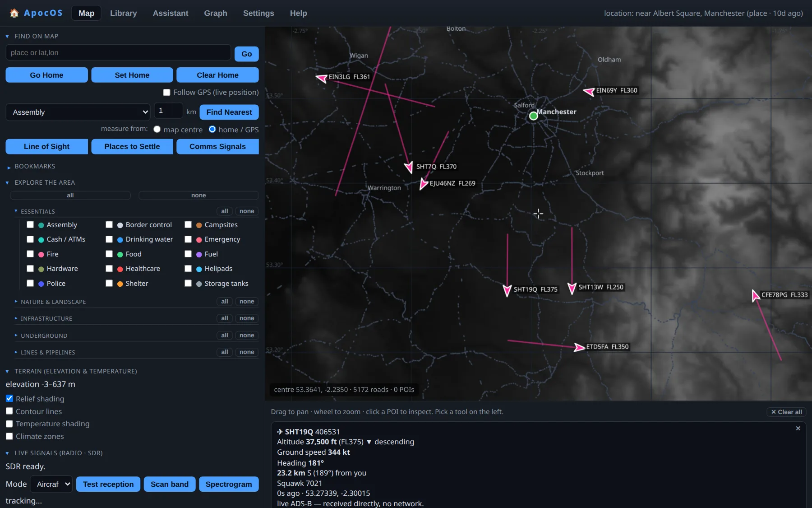This screenshot has height=508, width=812.
Task: Click the green home marker at Manchester
Action: click(533, 116)
